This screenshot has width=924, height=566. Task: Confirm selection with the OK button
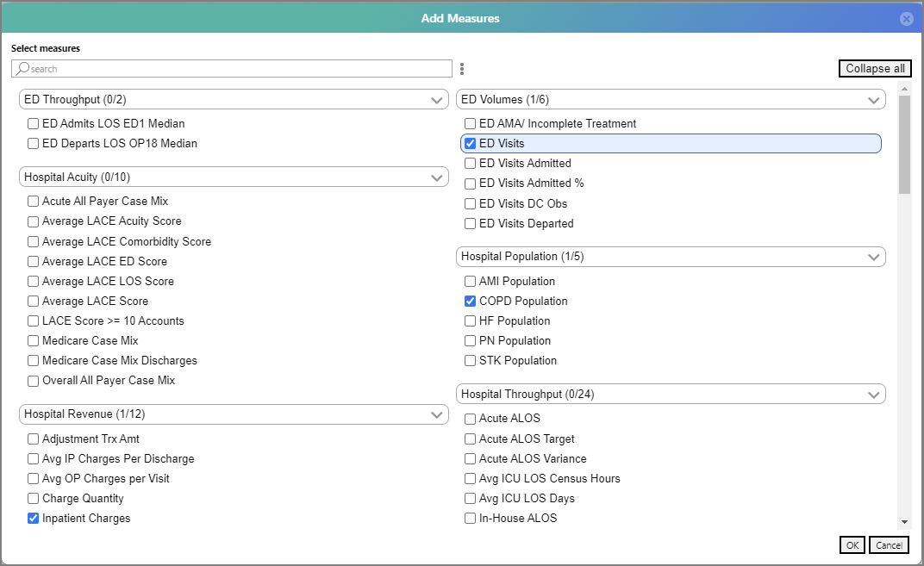click(x=852, y=544)
